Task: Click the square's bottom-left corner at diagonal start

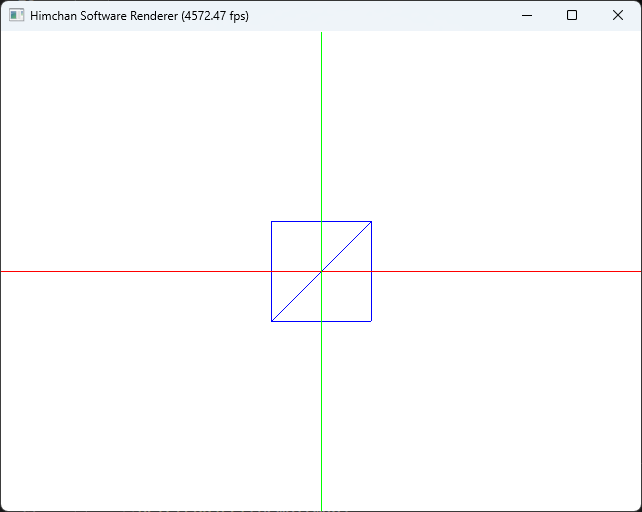Action: point(272,321)
